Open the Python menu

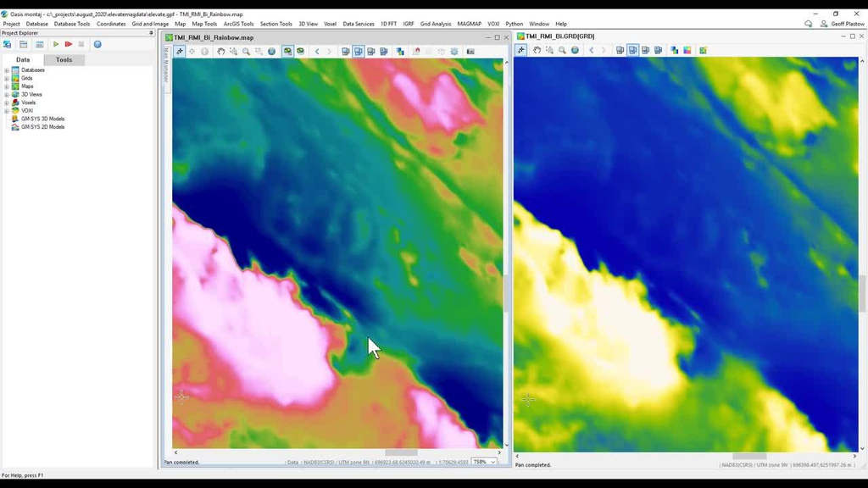tap(514, 24)
